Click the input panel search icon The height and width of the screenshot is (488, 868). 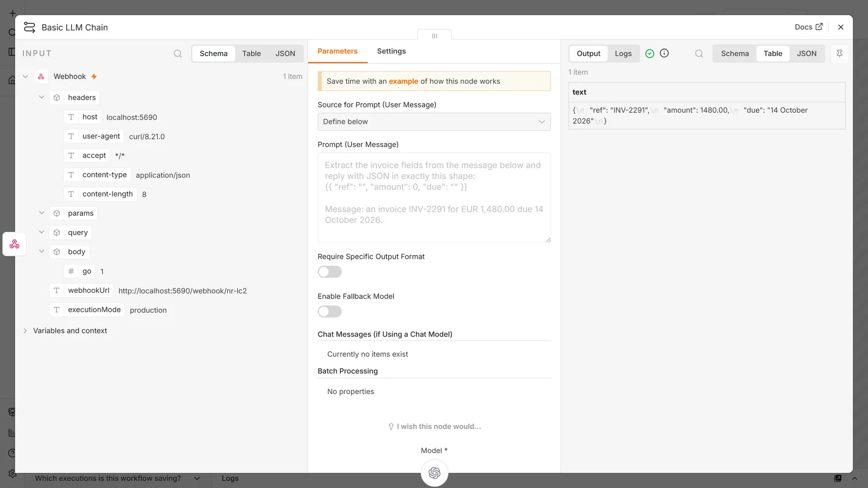pos(177,54)
